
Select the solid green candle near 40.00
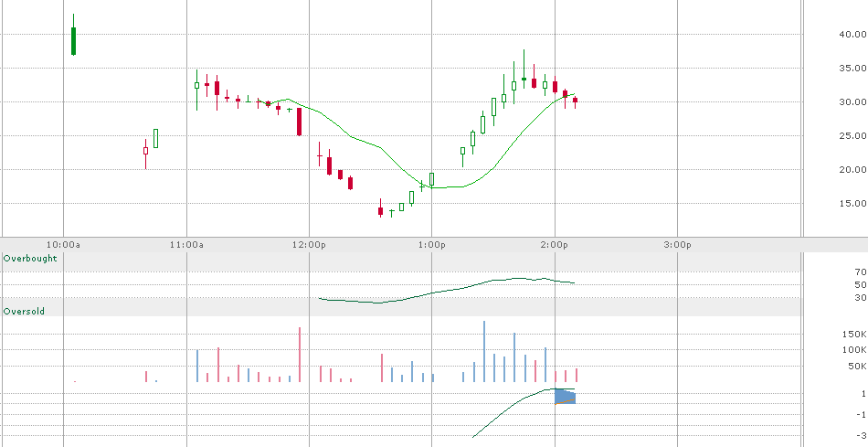pos(74,41)
